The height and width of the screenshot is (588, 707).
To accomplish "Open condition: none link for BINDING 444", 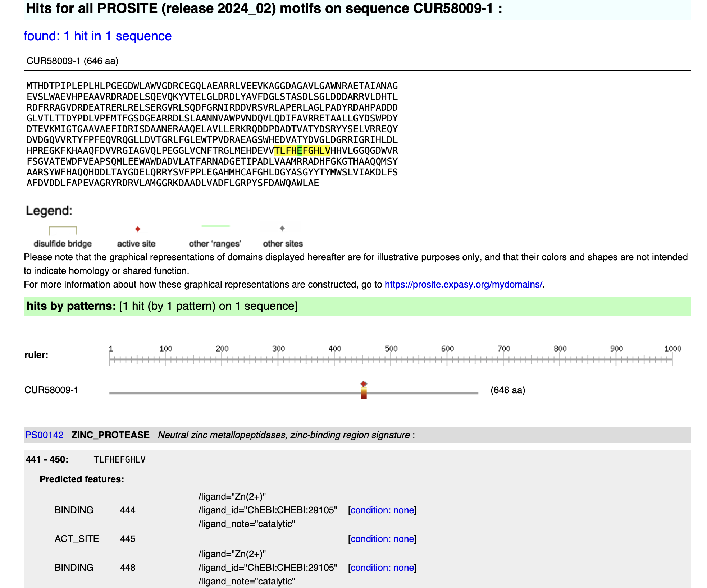I will click(382, 510).
